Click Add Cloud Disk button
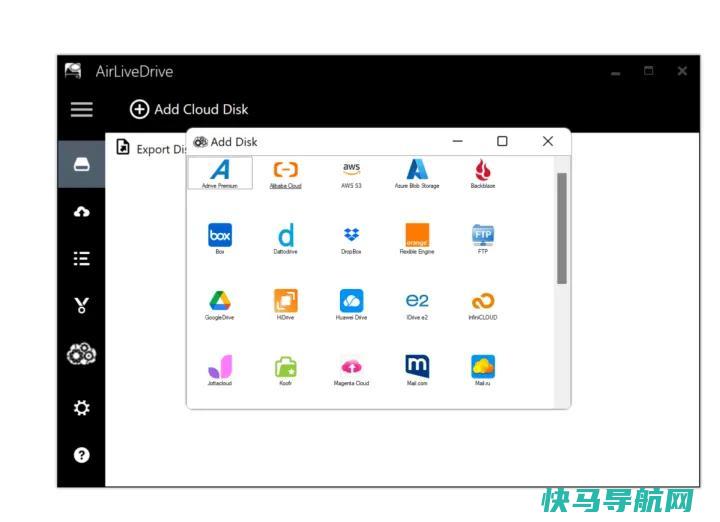This screenshot has width=720, height=522. pyautogui.click(x=189, y=109)
